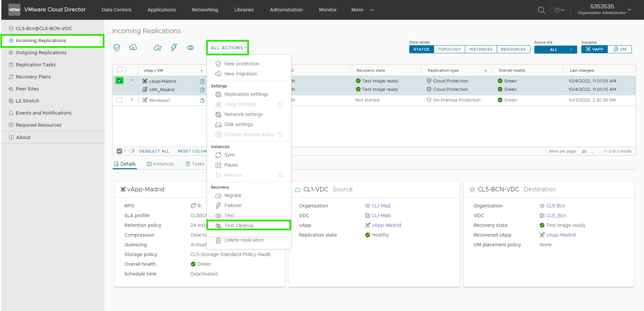
Task: Open the Networking navigation item
Action: 205,10
